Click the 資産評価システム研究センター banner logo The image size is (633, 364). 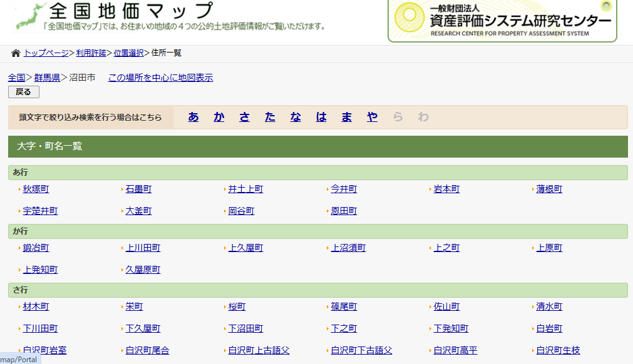pyautogui.click(x=502, y=21)
